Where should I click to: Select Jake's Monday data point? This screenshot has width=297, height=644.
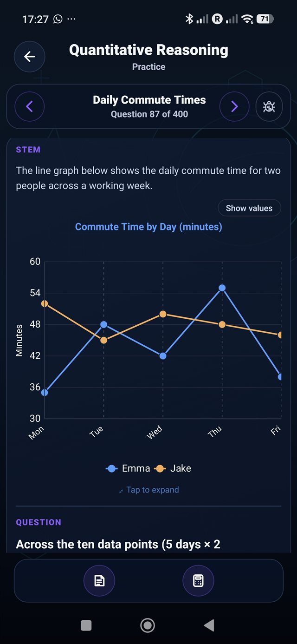pos(45,304)
